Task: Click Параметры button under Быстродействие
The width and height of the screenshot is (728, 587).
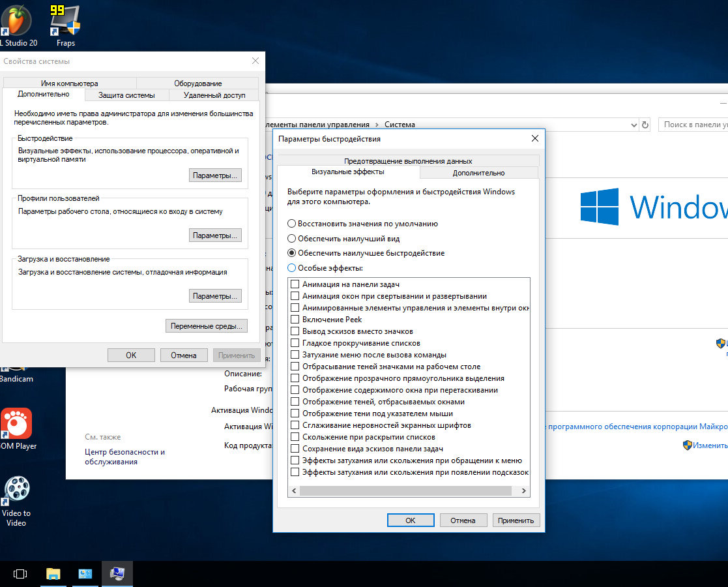Action: 215,175
